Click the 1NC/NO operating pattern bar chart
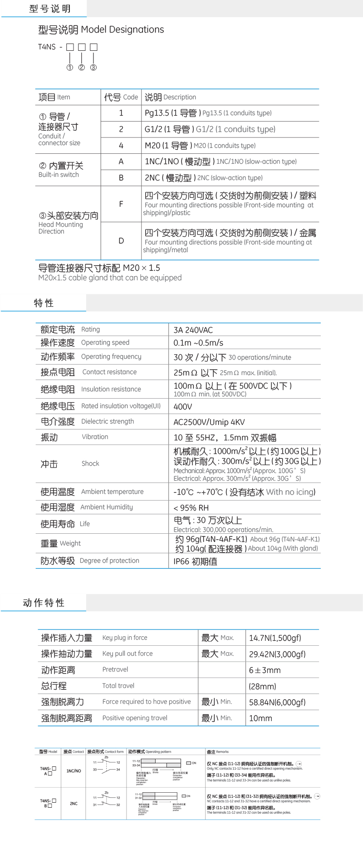Screen dimensions: 363x868 (x=161, y=764)
